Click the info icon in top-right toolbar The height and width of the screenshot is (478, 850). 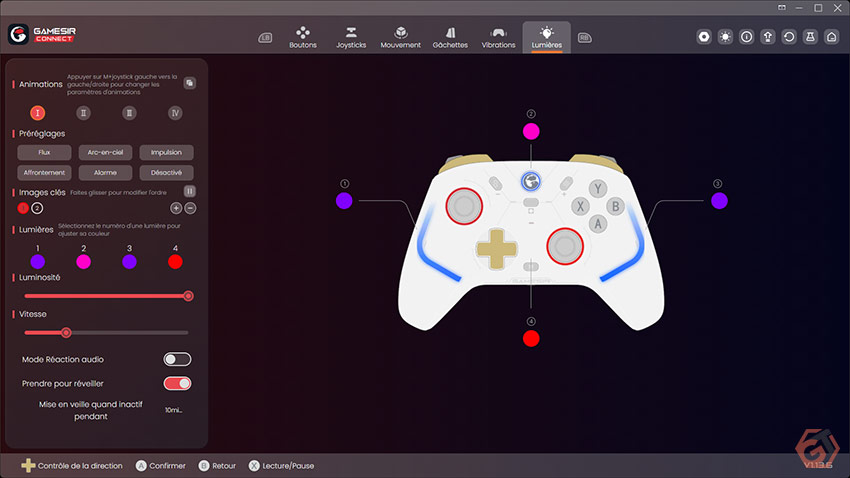746,37
